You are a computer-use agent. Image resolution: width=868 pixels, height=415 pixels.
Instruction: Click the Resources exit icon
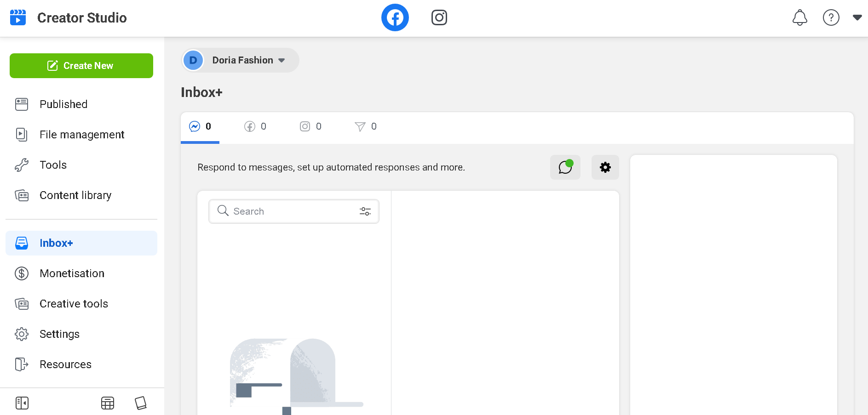click(x=22, y=364)
